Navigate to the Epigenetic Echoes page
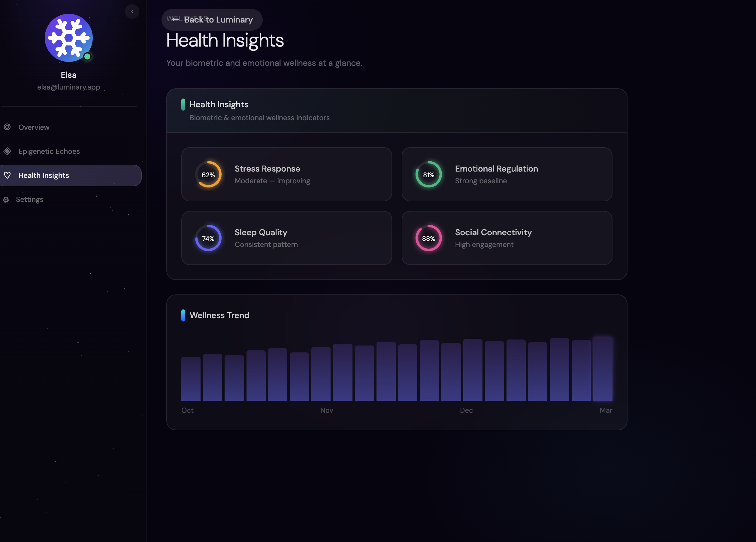The image size is (756, 542). [x=49, y=151]
